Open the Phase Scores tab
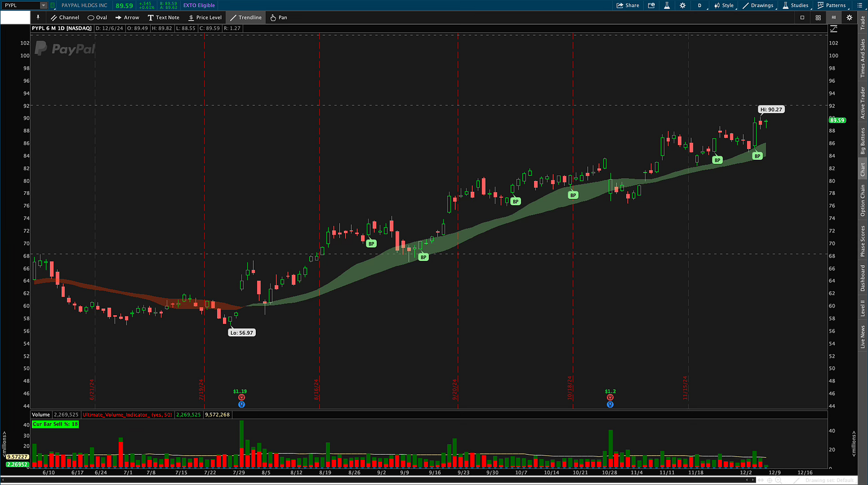The width and height of the screenshot is (868, 485). coord(862,241)
